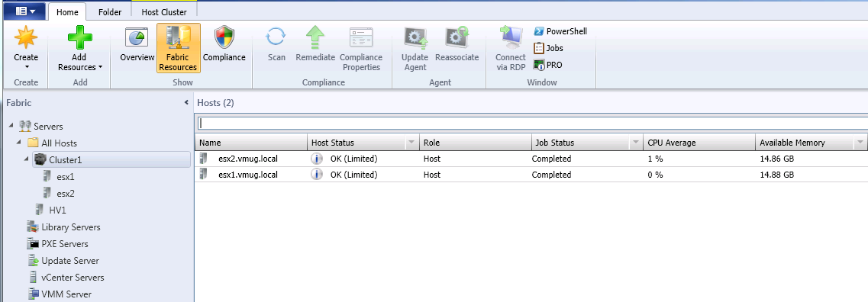The width and height of the screenshot is (868, 302).
Task: Select Fabric Resources in ribbon
Action: (178, 47)
